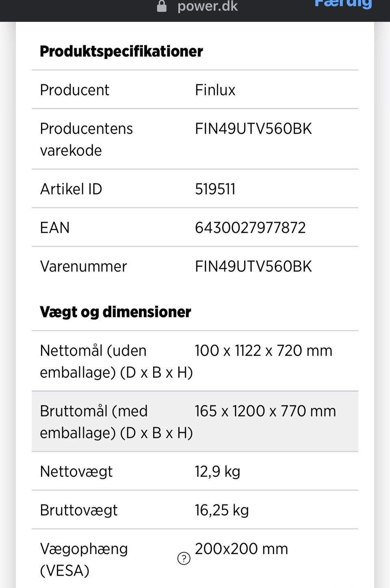
Task: Click the Bruttovægt value 16,25 kg
Action: click(221, 510)
